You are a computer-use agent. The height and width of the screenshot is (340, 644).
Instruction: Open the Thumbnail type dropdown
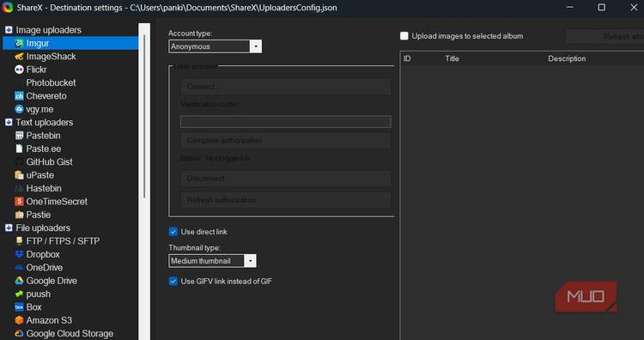click(x=212, y=261)
